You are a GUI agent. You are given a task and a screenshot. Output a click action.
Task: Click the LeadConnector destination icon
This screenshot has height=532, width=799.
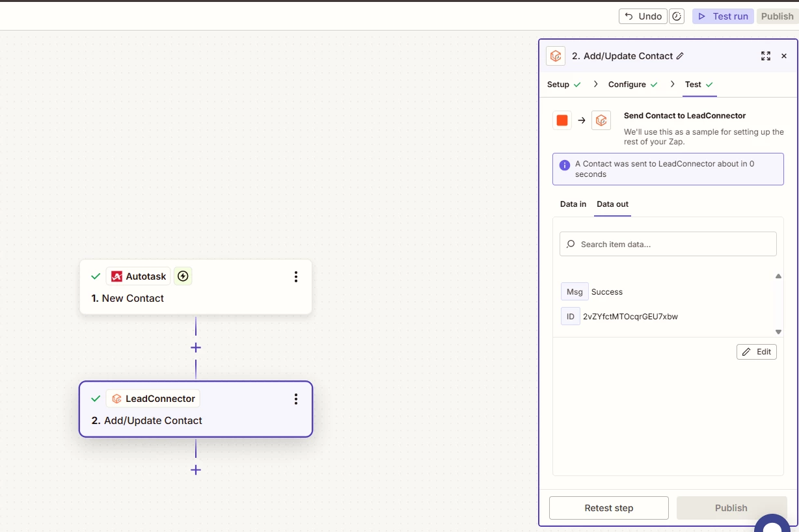[601, 120]
